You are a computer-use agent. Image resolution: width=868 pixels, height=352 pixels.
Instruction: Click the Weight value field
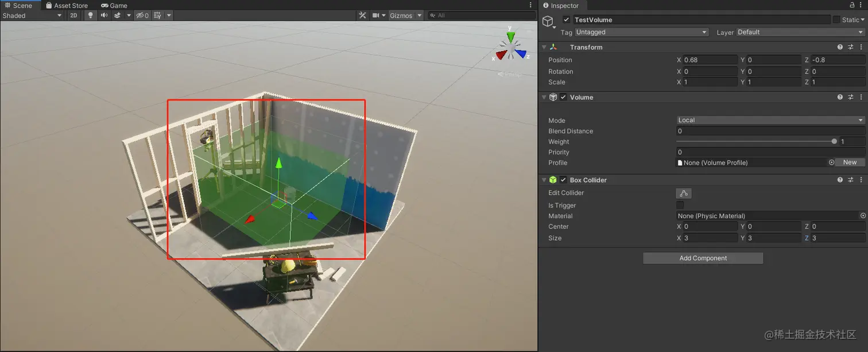(x=852, y=141)
